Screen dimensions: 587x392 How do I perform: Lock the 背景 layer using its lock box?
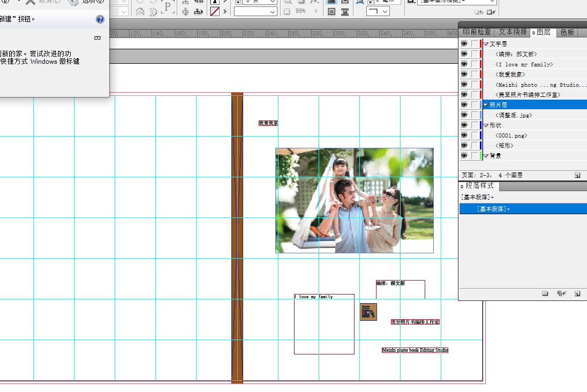tap(475, 156)
